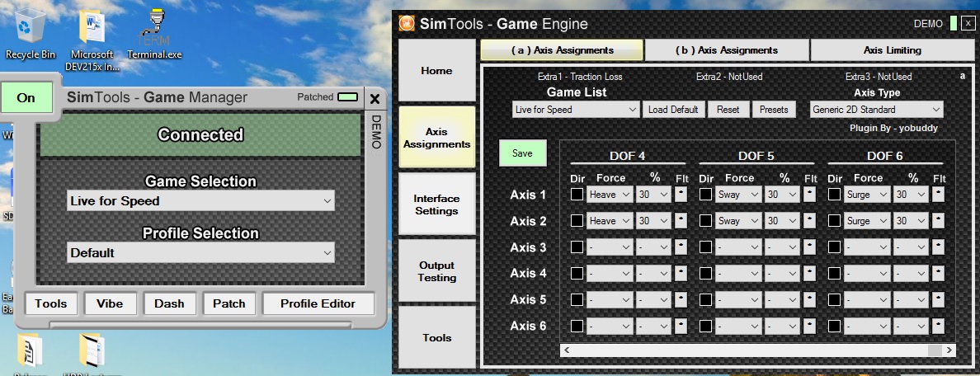
Task: Open Axis 1 DOF 6 filter button
Action: pyautogui.click(x=938, y=195)
